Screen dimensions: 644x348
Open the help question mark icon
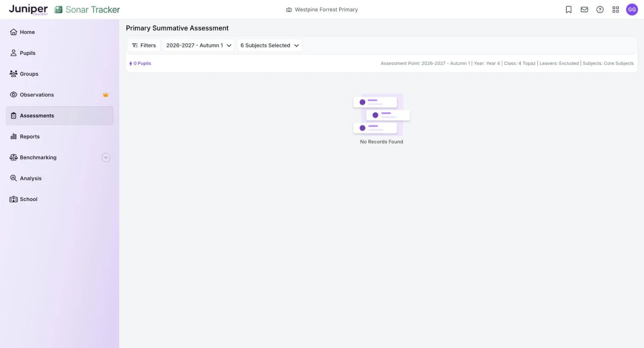600,9
